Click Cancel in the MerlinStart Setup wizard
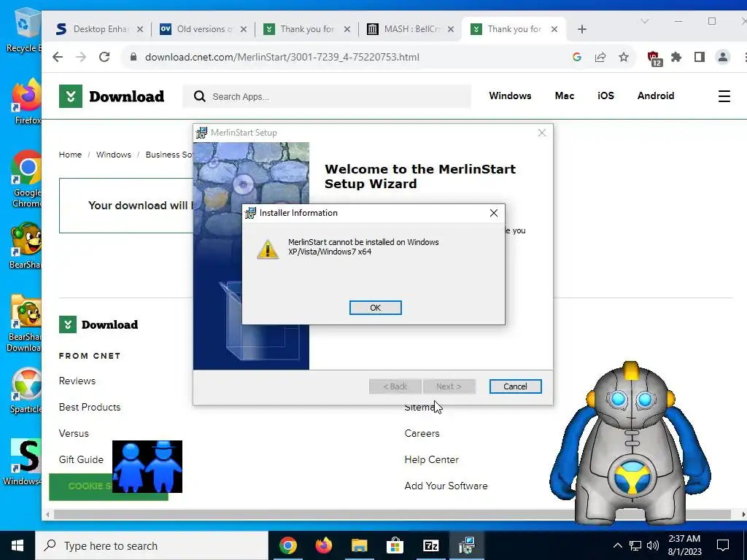 [x=515, y=386]
